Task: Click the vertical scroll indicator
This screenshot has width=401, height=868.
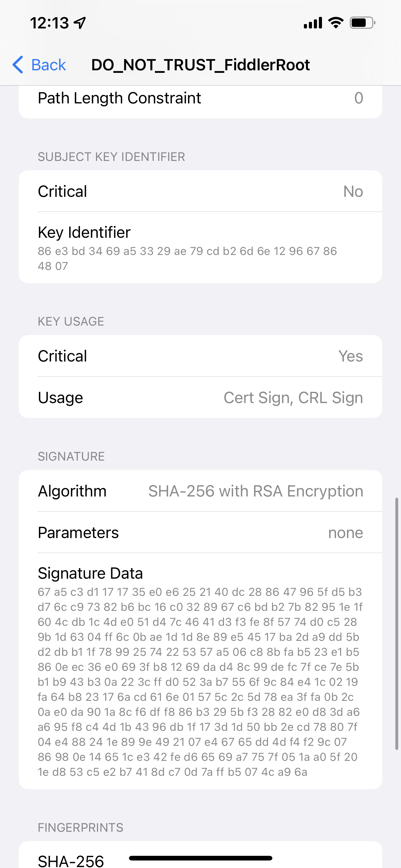Action: coord(397,623)
